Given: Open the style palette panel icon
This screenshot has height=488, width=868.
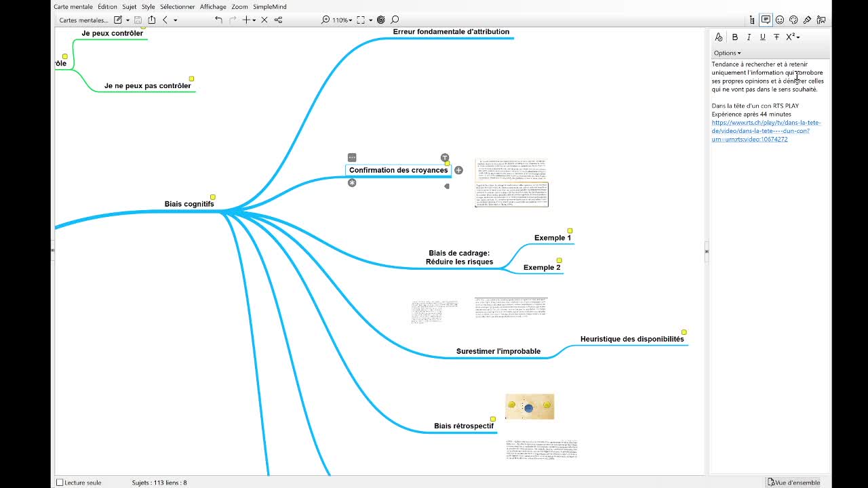Looking at the screenshot, I should coord(793,20).
